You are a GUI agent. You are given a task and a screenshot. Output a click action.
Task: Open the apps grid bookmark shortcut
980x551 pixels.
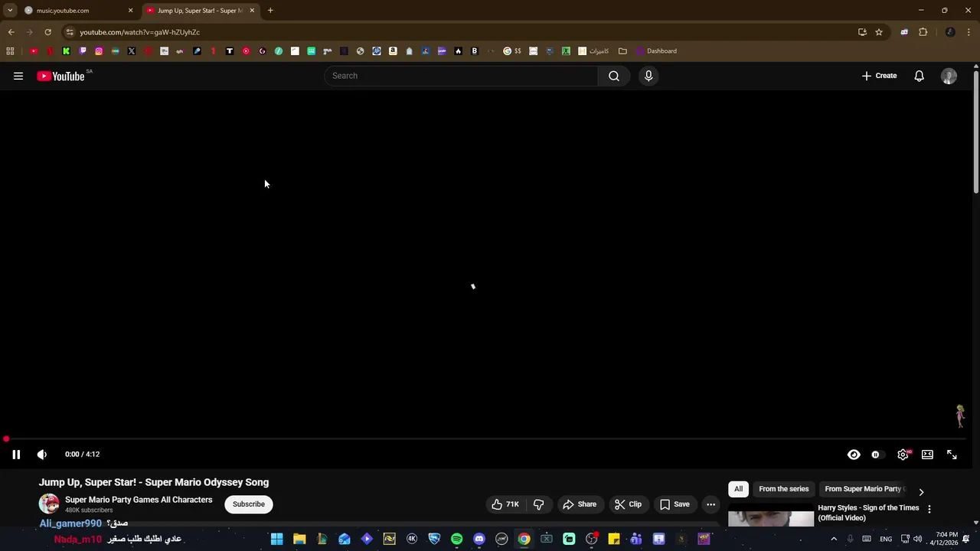tap(10, 51)
